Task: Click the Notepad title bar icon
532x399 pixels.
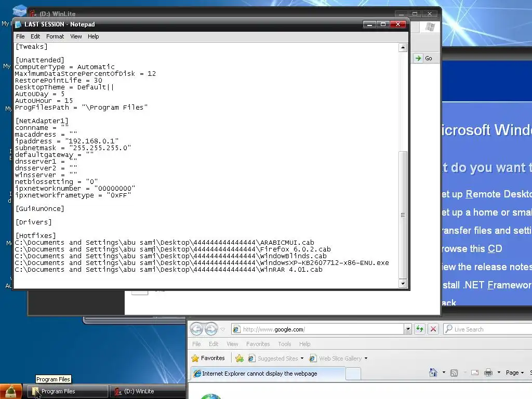Action: pyautogui.click(x=18, y=24)
